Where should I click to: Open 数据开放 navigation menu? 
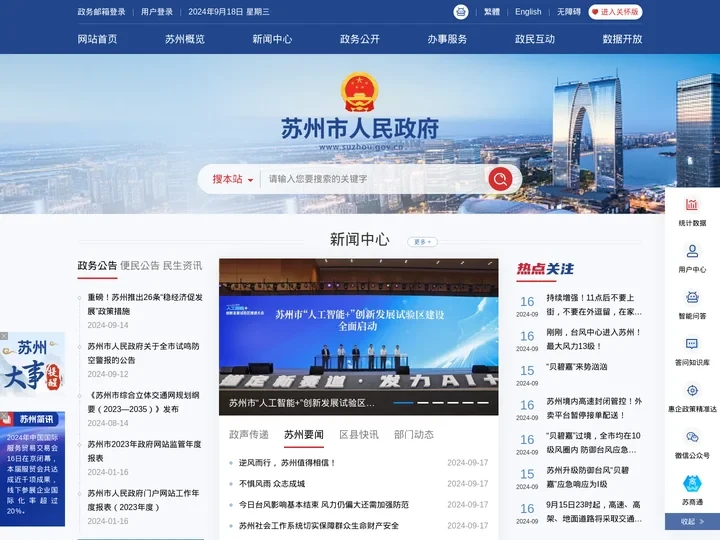(622, 39)
